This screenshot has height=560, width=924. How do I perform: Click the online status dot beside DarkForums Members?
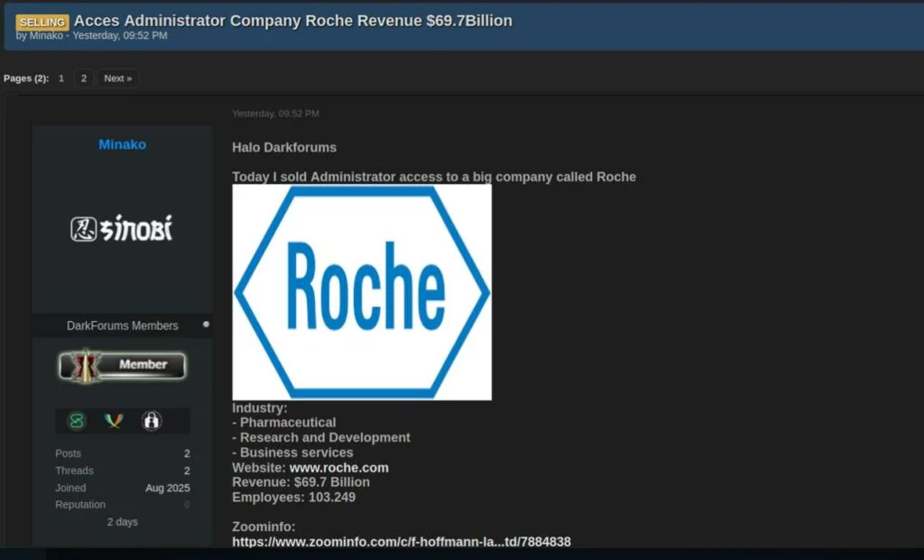coord(206,325)
